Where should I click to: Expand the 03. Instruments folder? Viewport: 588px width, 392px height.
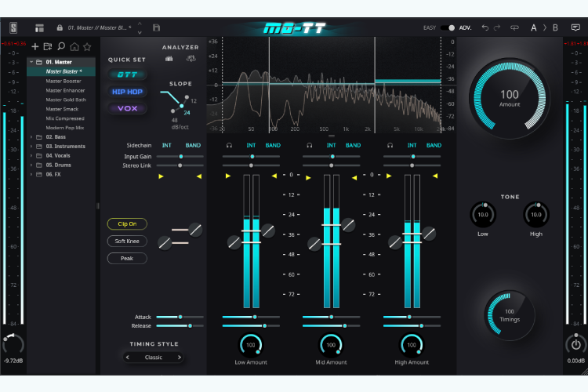click(31, 147)
